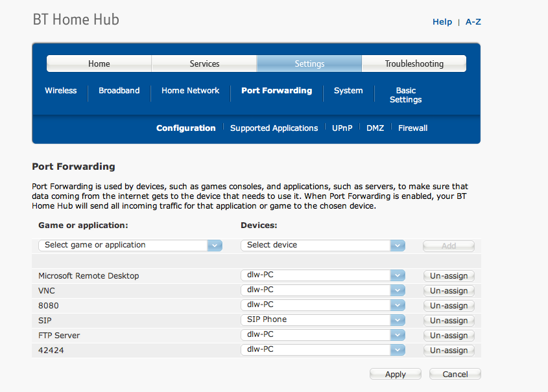Open Supported Applications sub-tab
This screenshot has height=392, width=548.
[x=274, y=128]
